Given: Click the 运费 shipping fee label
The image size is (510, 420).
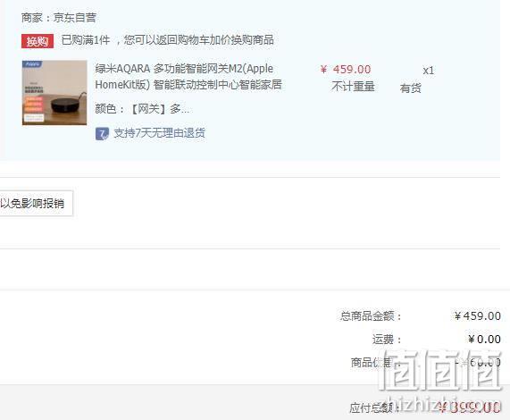Looking at the screenshot, I should tap(387, 340).
